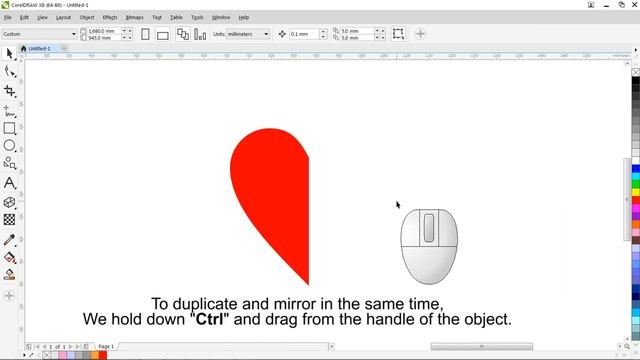Select the Color Eyedropper tool

point(9,240)
